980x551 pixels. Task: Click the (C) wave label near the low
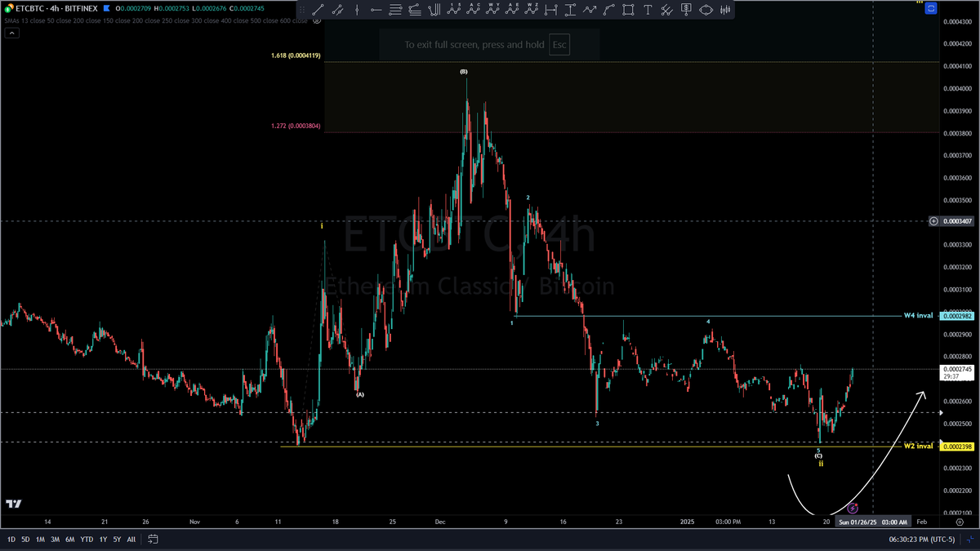tap(818, 455)
